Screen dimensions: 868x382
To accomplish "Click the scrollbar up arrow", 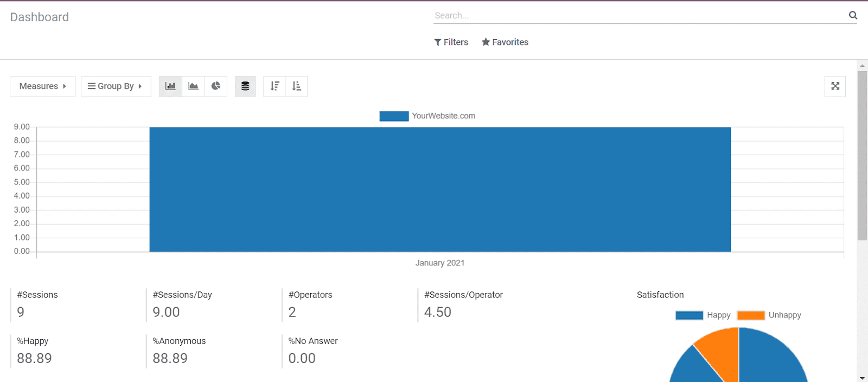I will (x=862, y=66).
